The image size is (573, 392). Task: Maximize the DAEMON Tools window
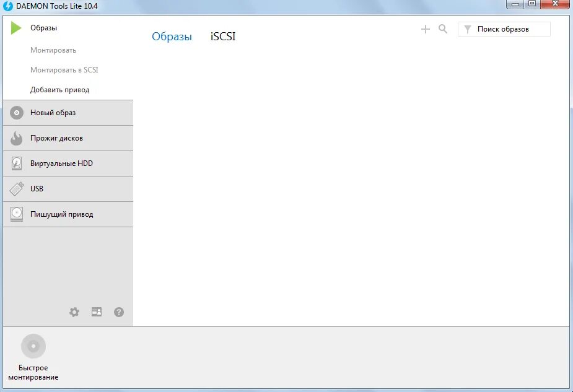point(532,4)
